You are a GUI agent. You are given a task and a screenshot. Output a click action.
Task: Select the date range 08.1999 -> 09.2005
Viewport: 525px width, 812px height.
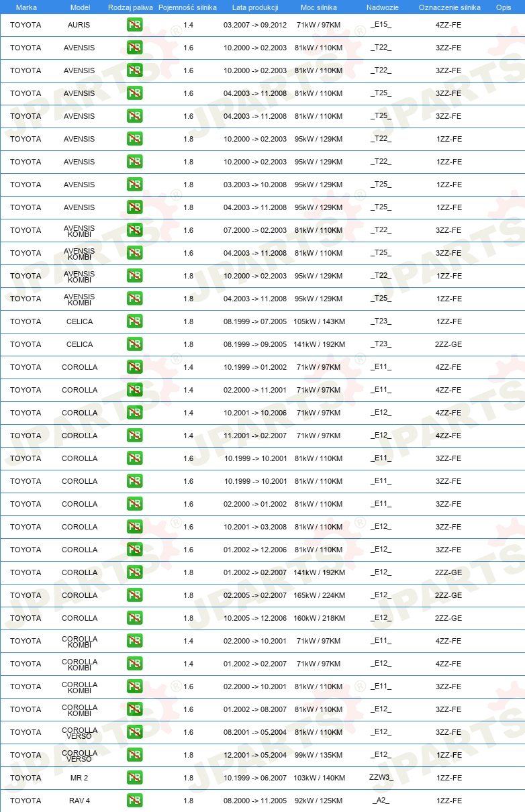pyautogui.click(x=255, y=344)
